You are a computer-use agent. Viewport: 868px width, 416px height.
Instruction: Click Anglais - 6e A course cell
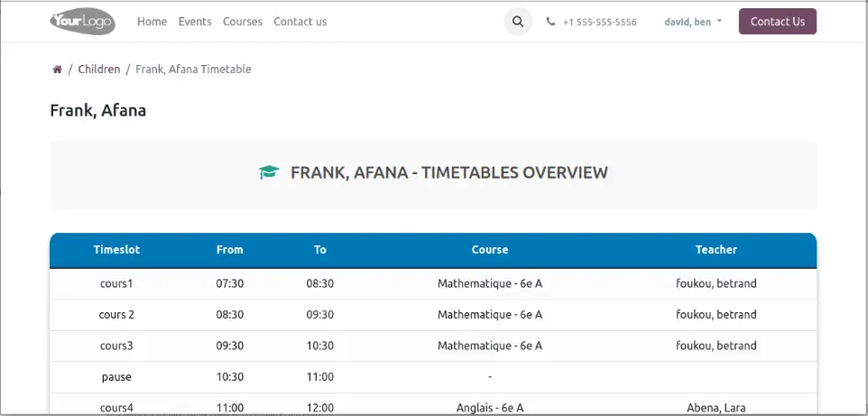pyautogui.click(x=489, y=408)
